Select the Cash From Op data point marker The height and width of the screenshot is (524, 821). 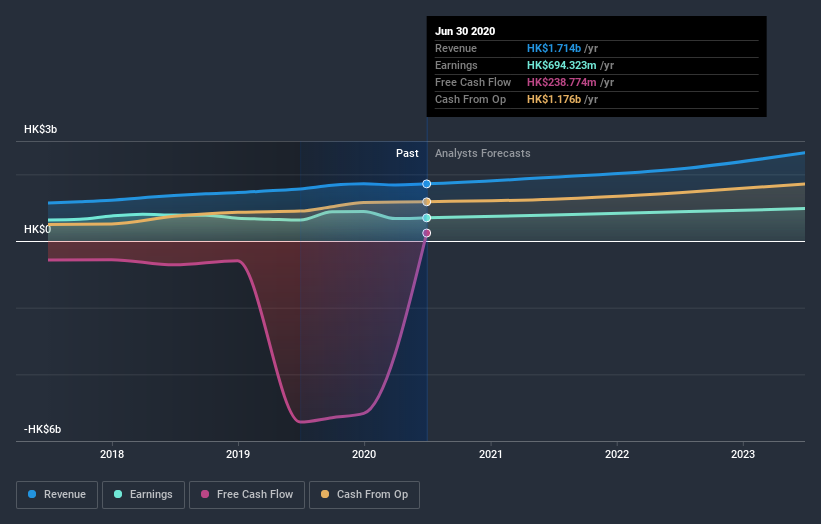427,202
